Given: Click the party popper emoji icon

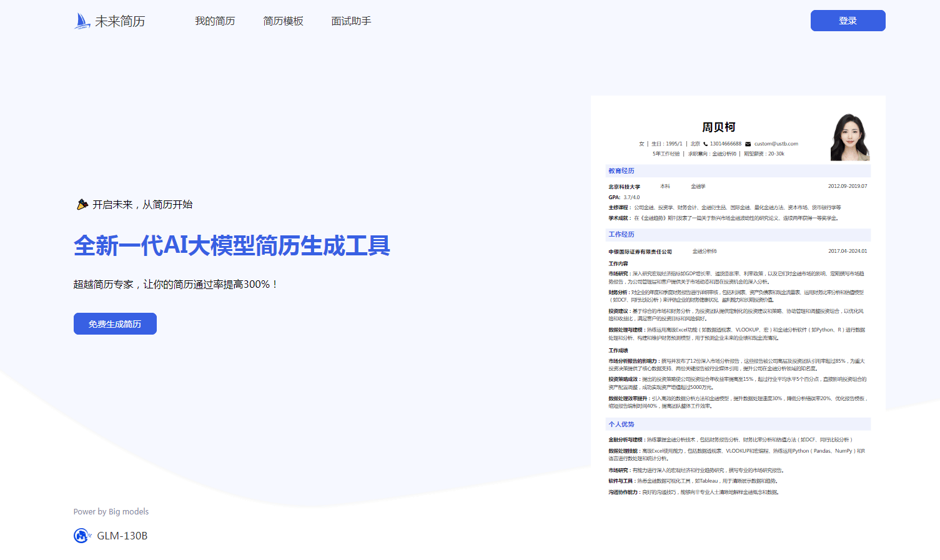Looking at the screenshot, I should coord(82,205).
